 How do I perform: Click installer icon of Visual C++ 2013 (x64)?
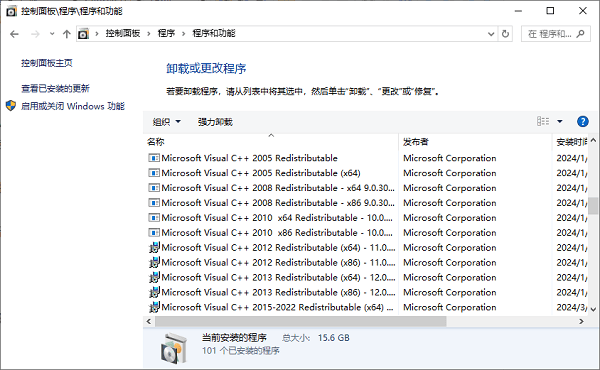pyautogui.click(x=154, y=277)
